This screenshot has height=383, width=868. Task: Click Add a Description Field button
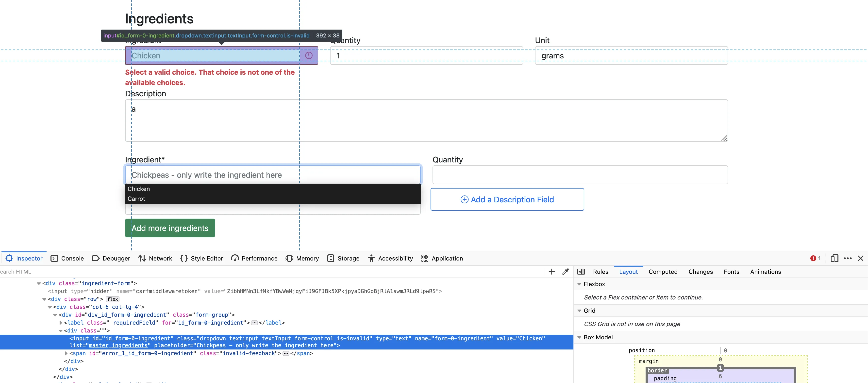point(507,200)
